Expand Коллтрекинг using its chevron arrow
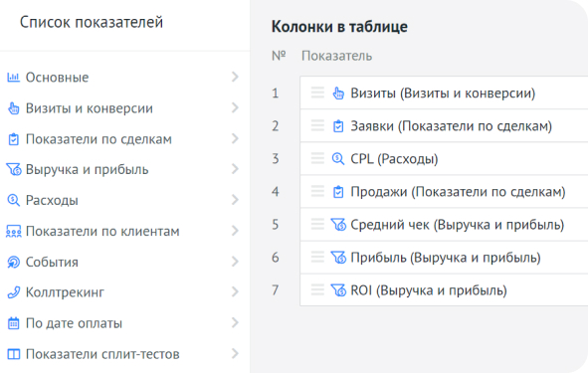This screenshot has height=373, width=588. coord(235,291)
